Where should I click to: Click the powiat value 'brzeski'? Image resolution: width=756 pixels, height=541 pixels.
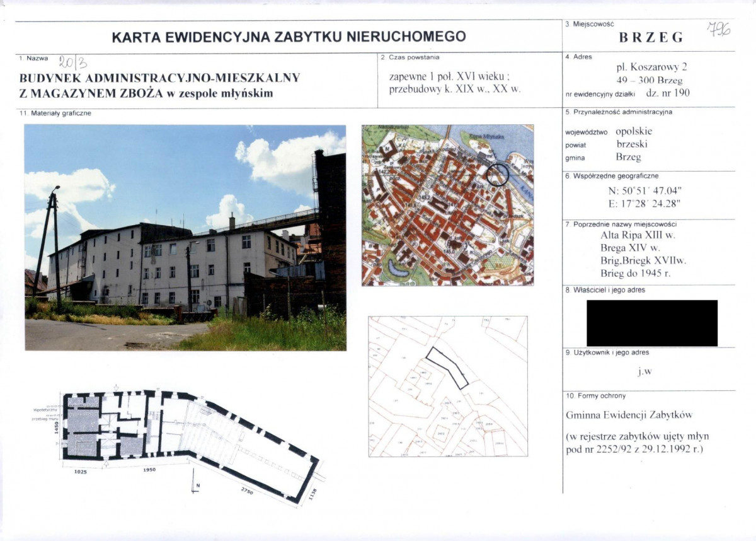coord(632,144)
